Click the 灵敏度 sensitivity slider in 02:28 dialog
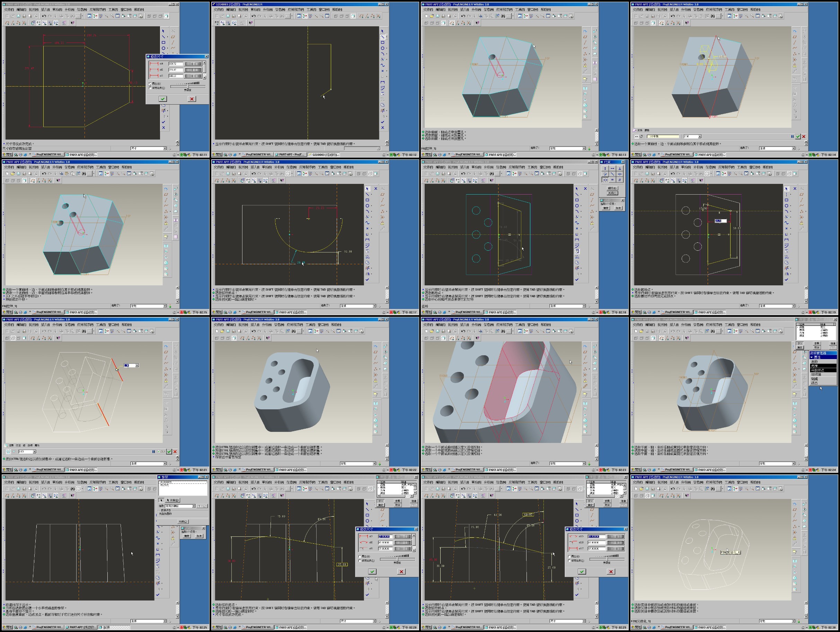The width and height of the screenshot is (840, 632). [397, 560]
